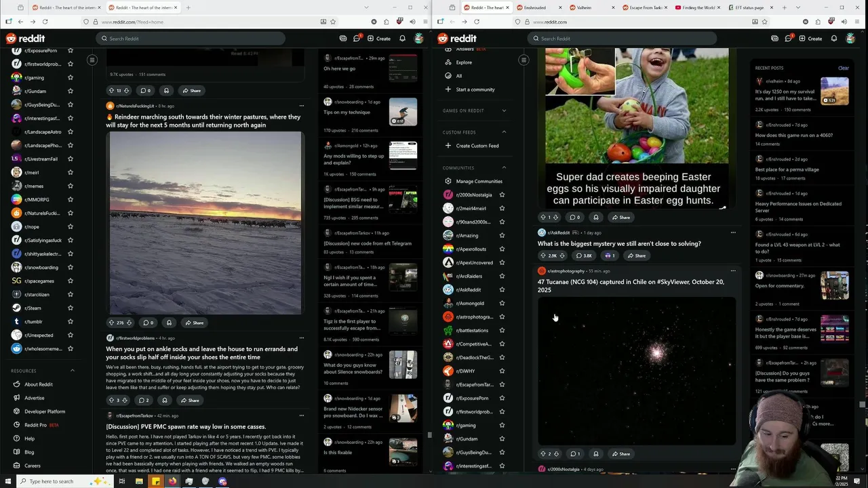Favorite r/Amazing in right window sidebar
The height and width of the screenshot is (488, 868).
[x=502, y=235]
